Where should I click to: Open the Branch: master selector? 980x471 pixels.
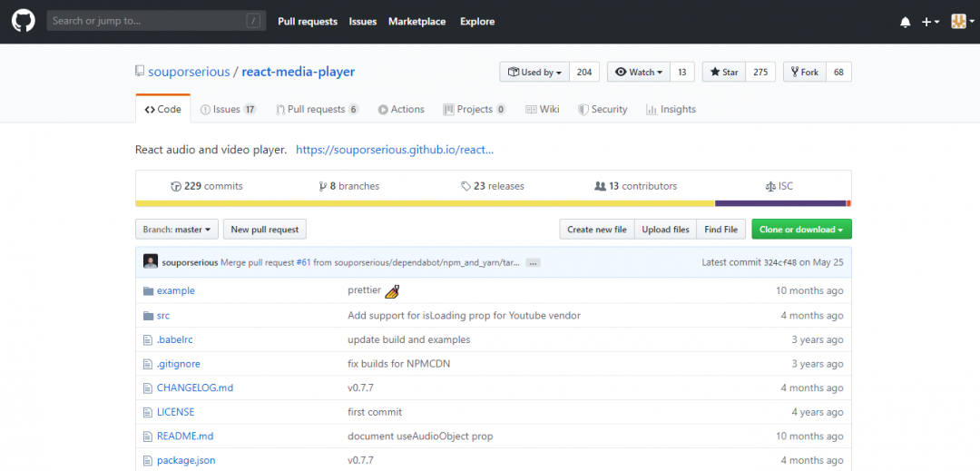(x=177, y=230)
